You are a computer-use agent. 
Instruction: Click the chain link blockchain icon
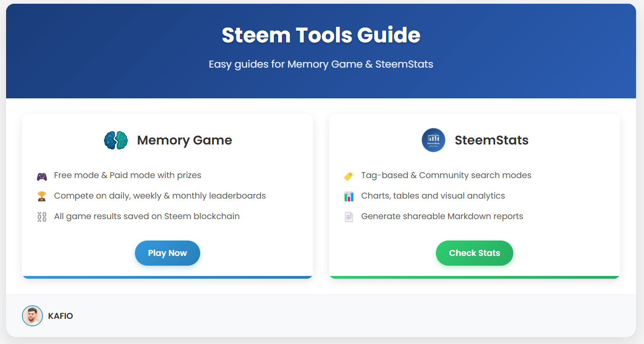pos(42,217)
